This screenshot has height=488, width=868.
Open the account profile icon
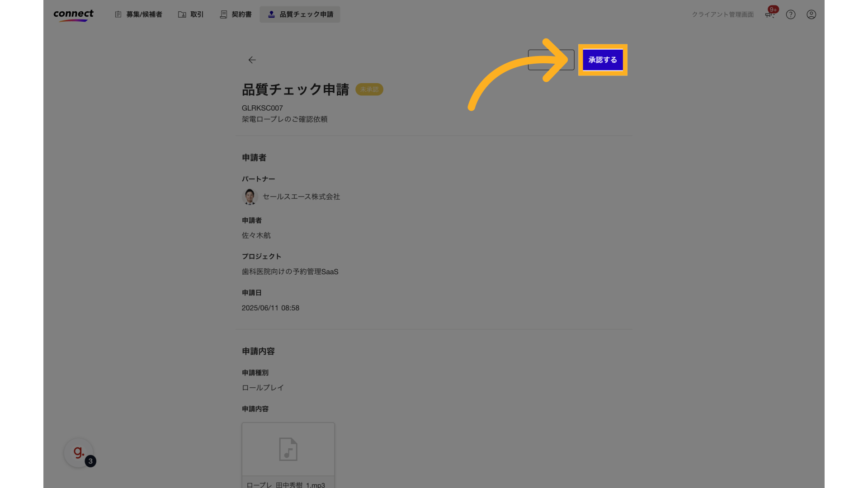(x=811, y=14)
